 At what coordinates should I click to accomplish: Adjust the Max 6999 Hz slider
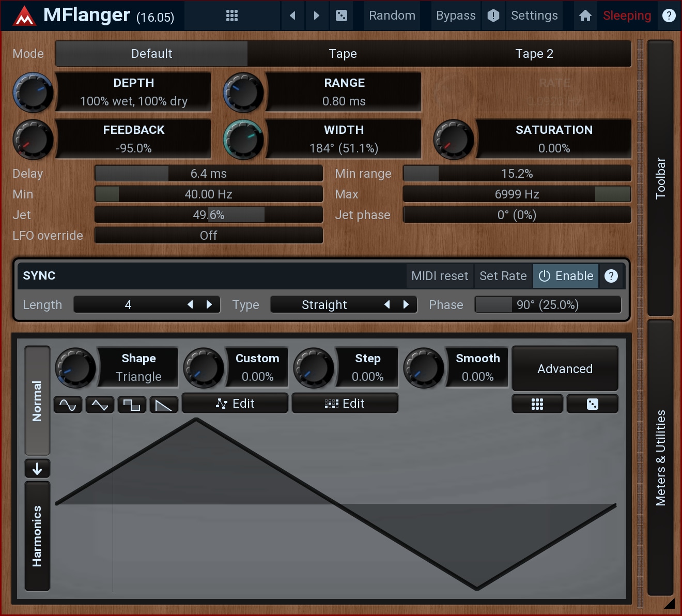(517, 194)
